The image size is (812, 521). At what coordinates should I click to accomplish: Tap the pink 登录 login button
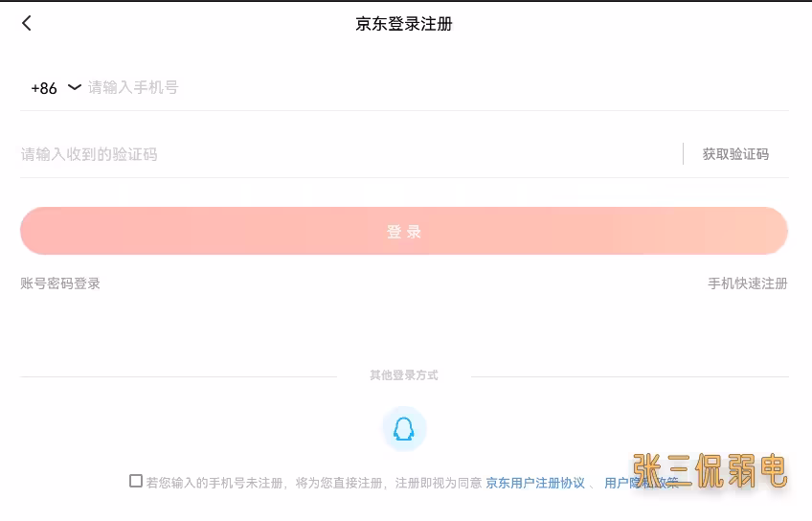pyautogui.click(x=404, y=231)
